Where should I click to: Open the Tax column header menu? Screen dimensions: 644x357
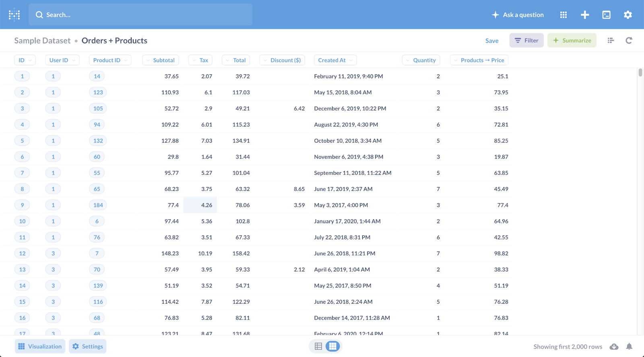coord(200,60)
